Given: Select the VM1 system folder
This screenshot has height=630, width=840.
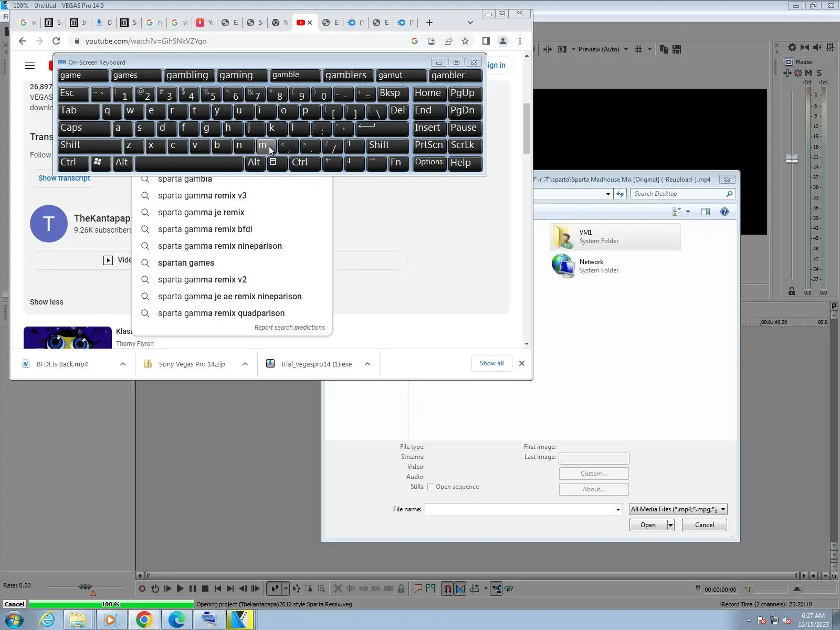Looking at the screenshot, I should (615, 237).
